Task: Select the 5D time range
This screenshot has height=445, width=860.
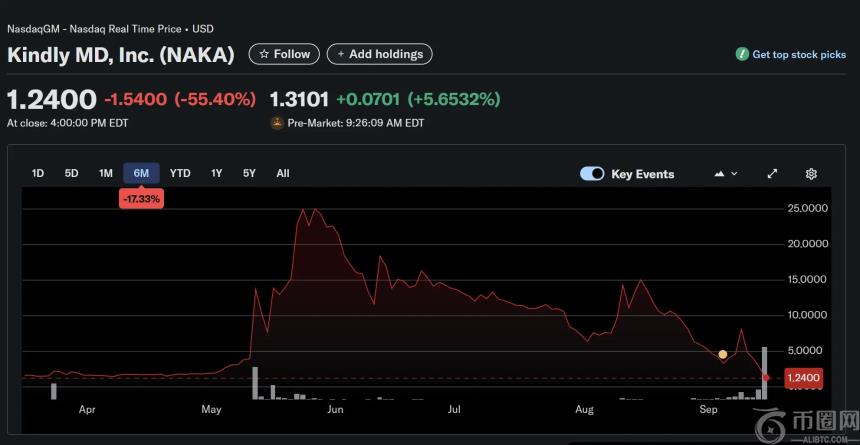Action: [72, 173]
